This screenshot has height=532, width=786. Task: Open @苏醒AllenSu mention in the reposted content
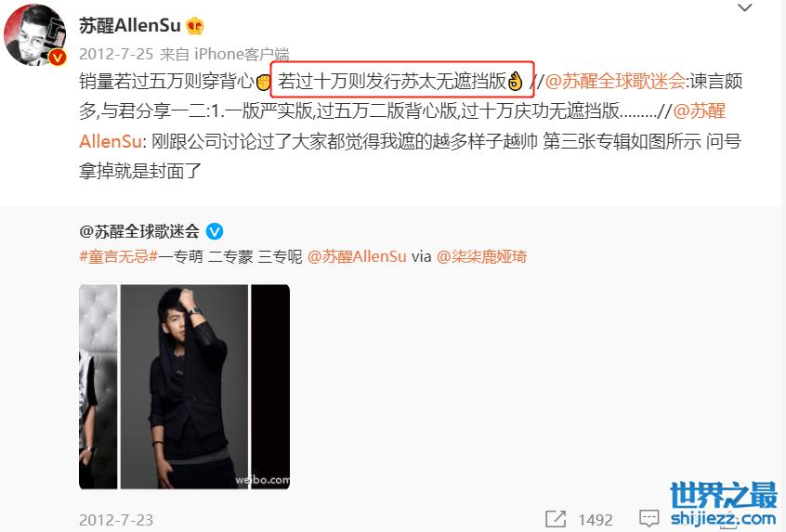[357, 256]
